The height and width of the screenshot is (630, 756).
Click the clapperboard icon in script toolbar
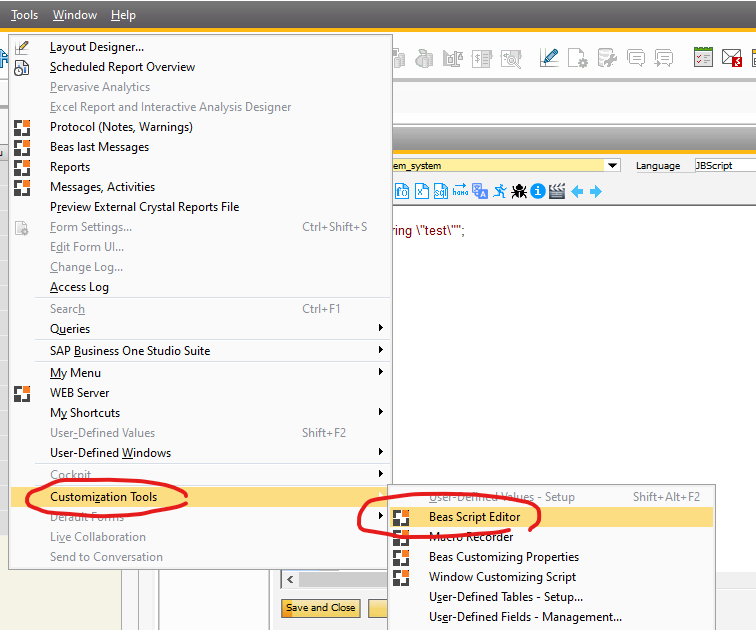(557, 191)
